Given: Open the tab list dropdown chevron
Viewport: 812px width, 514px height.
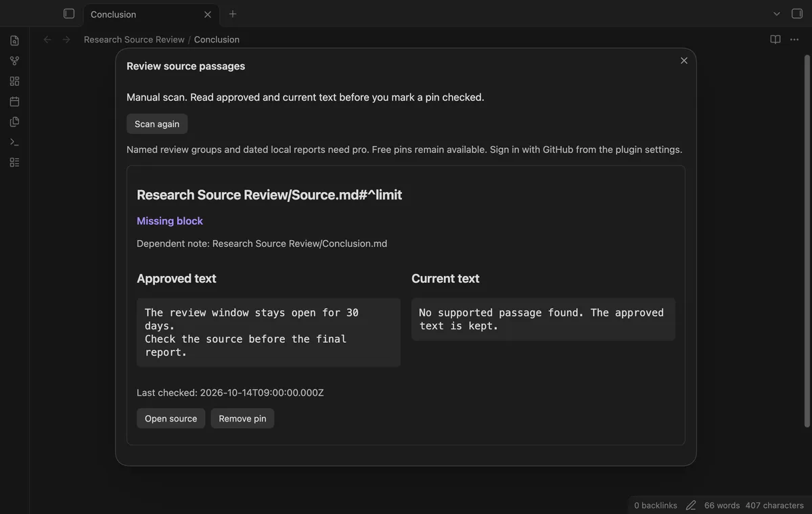Looking at the screenshot, I should click(777, 14).
